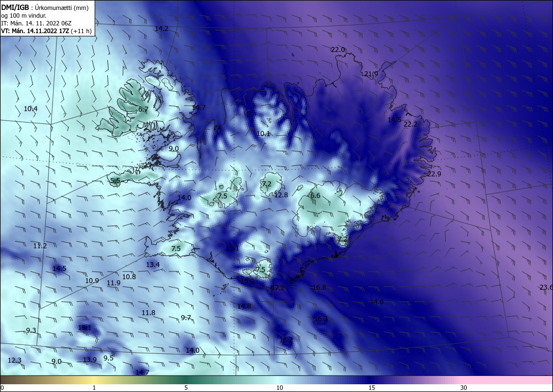The width and height of the screenshot is (553, 392).
Task: Select the '15' tick label on the color scale
Action: point(372,388)
